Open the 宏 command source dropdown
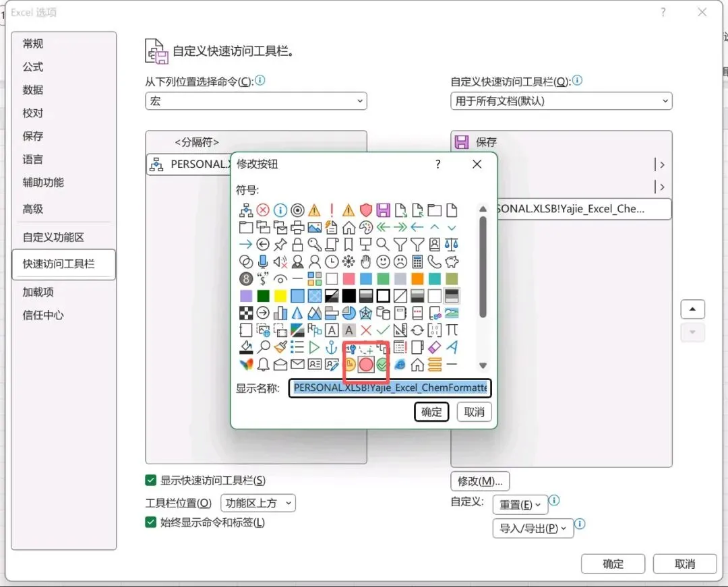The height and width of the screenshot is (587, 728). (256, 100)
